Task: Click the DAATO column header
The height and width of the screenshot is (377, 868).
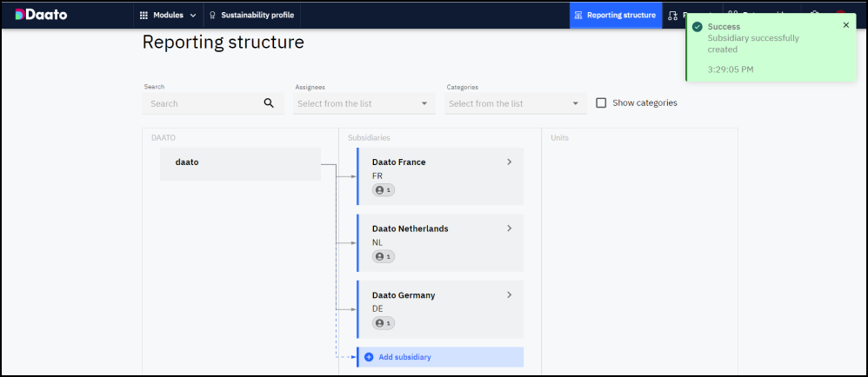Action: point(164,137)
